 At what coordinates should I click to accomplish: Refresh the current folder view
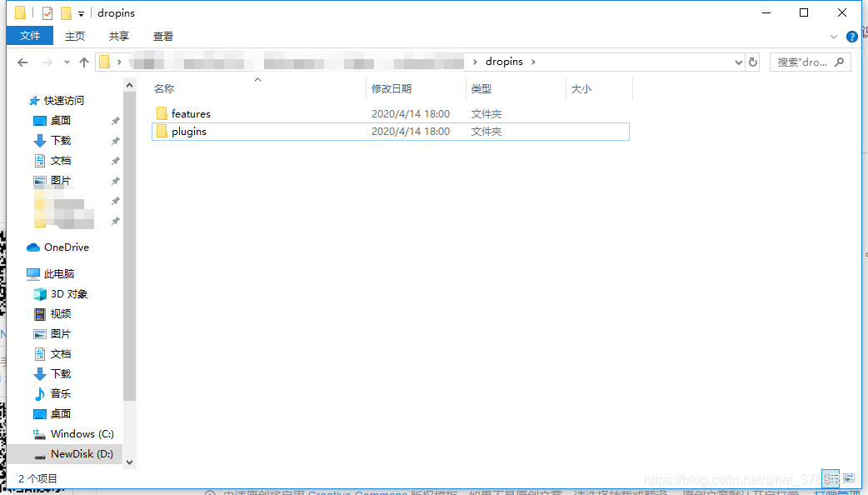pyautogui.click(x=753, y=62)
